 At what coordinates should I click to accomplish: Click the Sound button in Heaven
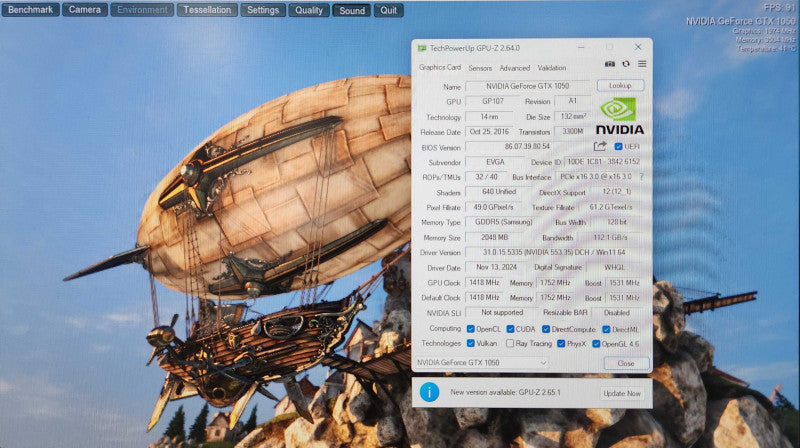pos(352,10)
